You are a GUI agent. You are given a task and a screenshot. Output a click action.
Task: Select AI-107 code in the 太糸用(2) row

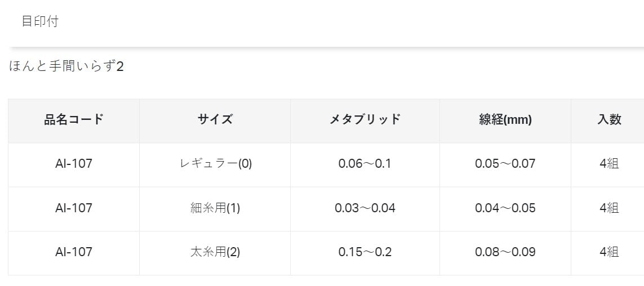(x=74, y=252)
